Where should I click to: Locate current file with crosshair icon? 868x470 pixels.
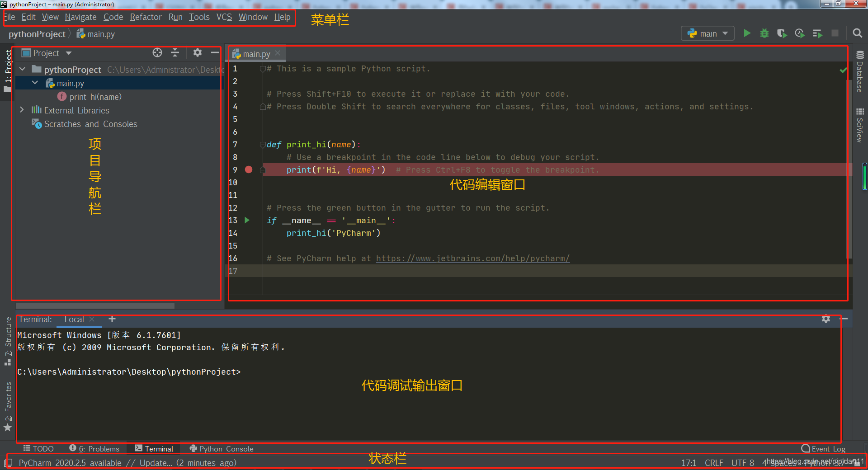coord(157,53)
